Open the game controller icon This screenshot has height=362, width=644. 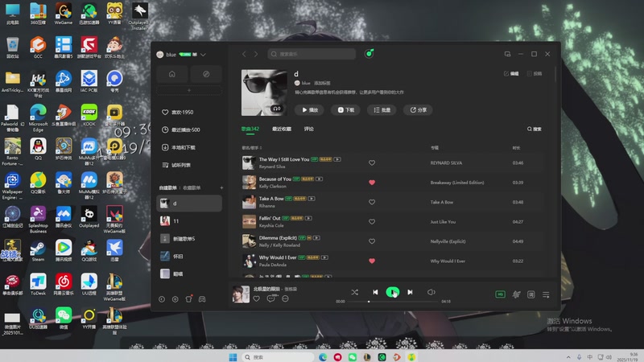pos(202,299)
